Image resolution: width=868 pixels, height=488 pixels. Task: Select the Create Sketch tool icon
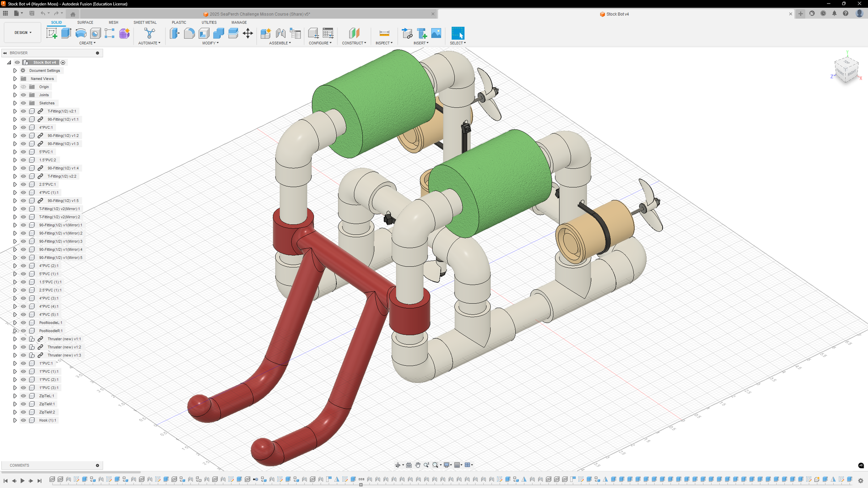point(52,33)
